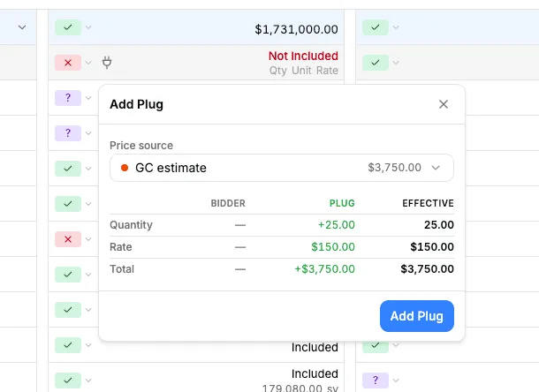Image resolution: width=539 pixels, height=392 pixels.
Task: Open chevron beside right-column check in Not Included row
Action: pos(396,63)
